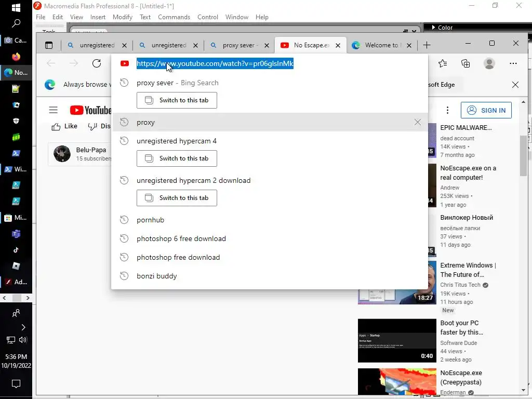Open Edge Settings and more menu
Screen dimensions: 532x399
[513, 63]
